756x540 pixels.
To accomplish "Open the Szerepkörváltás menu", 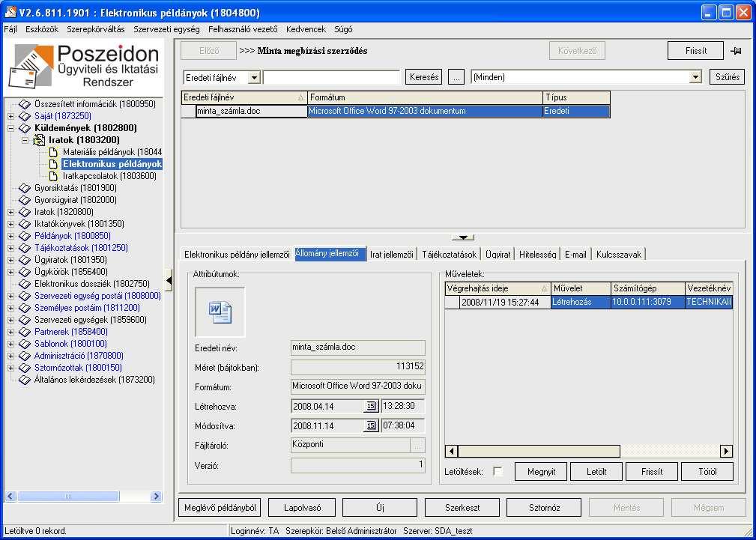I will (96, 29).
